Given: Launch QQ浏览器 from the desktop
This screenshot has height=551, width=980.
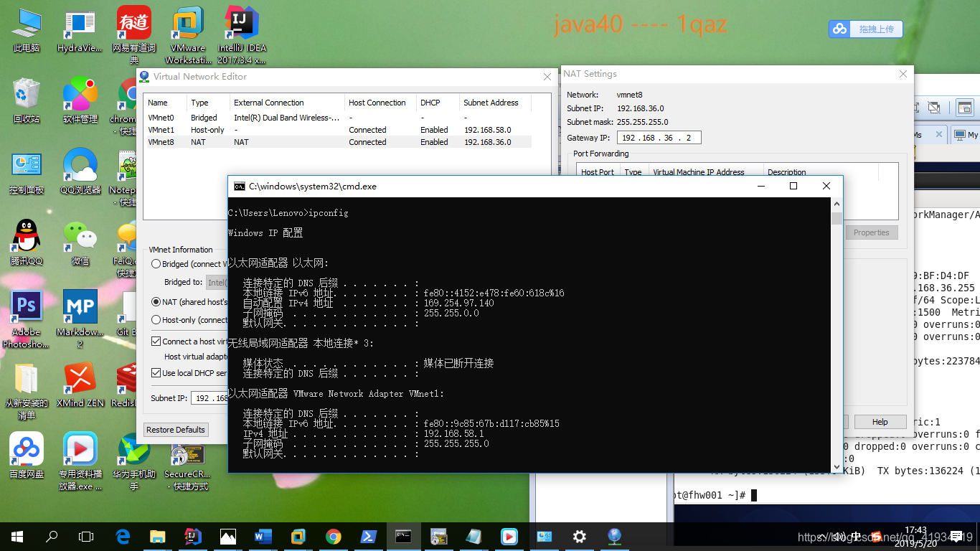Looking at the screenshot, I should 80,172.
